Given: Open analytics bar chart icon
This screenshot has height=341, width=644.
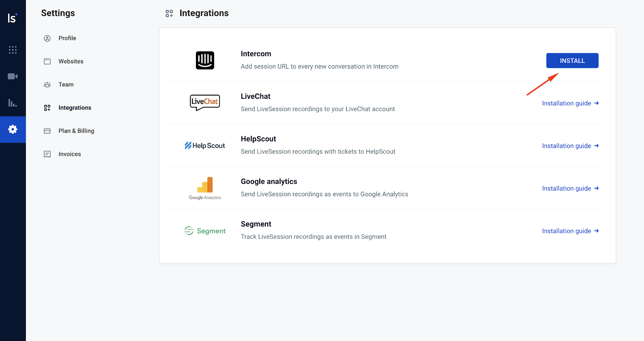Looking at the screenshot, I should click(x=12, y=103).
